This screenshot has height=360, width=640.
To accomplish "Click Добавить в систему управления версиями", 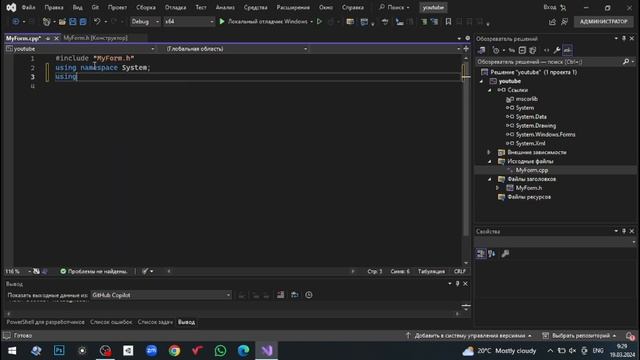I will (x=469, y=336).
